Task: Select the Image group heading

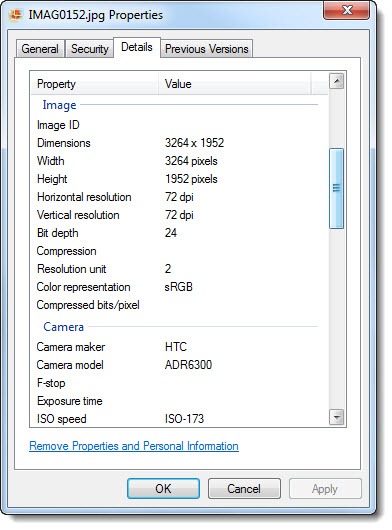Action: 59,105
